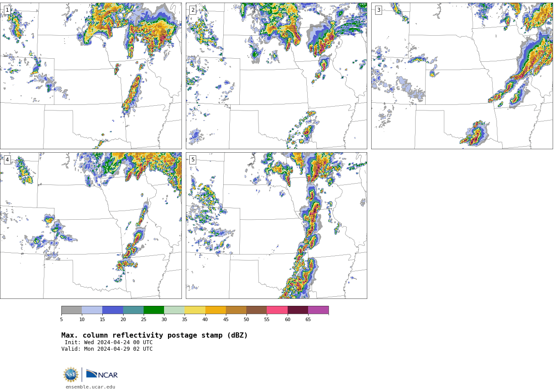The image size is (557, 392).
Task: Click the tan 45-50 dBZ swatch
Action: [236, 310]
